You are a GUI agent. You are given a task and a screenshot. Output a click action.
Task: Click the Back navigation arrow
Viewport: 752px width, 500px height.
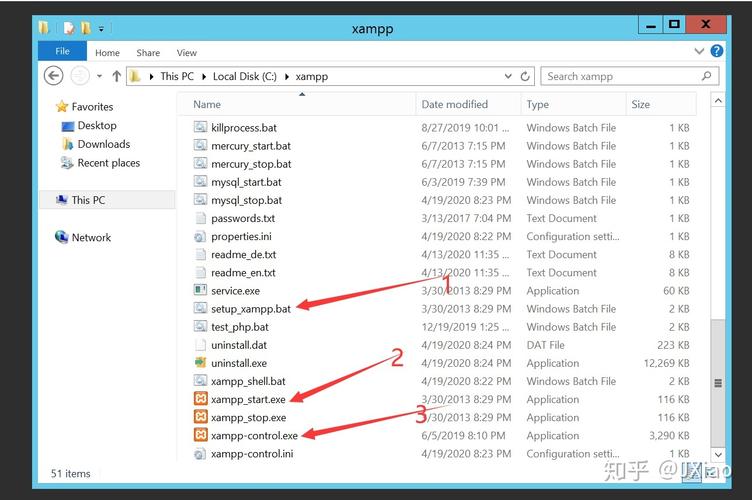53,76
